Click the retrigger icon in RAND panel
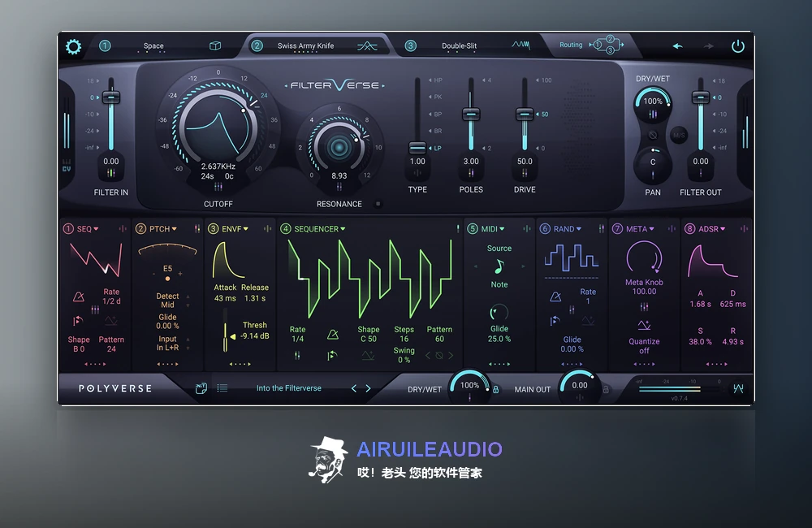The height and width of the screenshot is (528, 812). 555,321
